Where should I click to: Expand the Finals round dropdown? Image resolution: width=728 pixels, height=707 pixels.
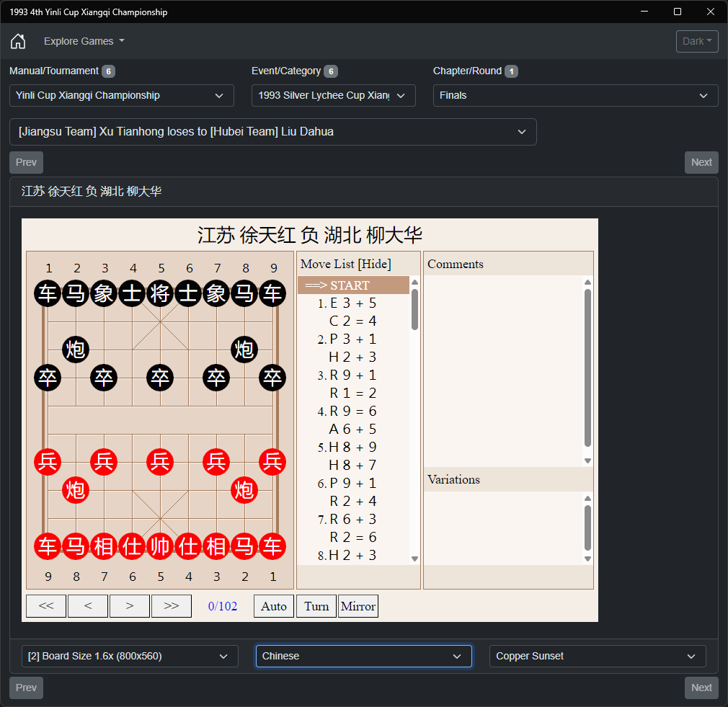[x=575, y=96]
